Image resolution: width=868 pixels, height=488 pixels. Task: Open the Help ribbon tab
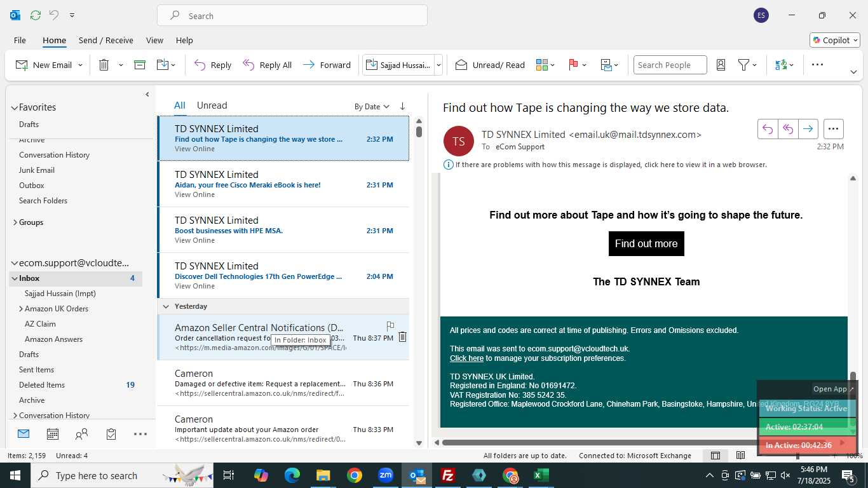(184, 40)
